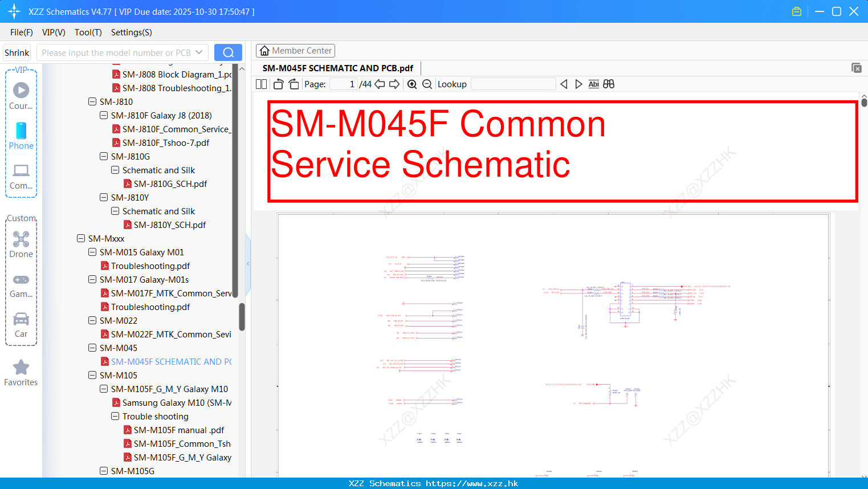Click the Lookup text field
This screenshot has width=868, height=489.
(x=513, y=84)
